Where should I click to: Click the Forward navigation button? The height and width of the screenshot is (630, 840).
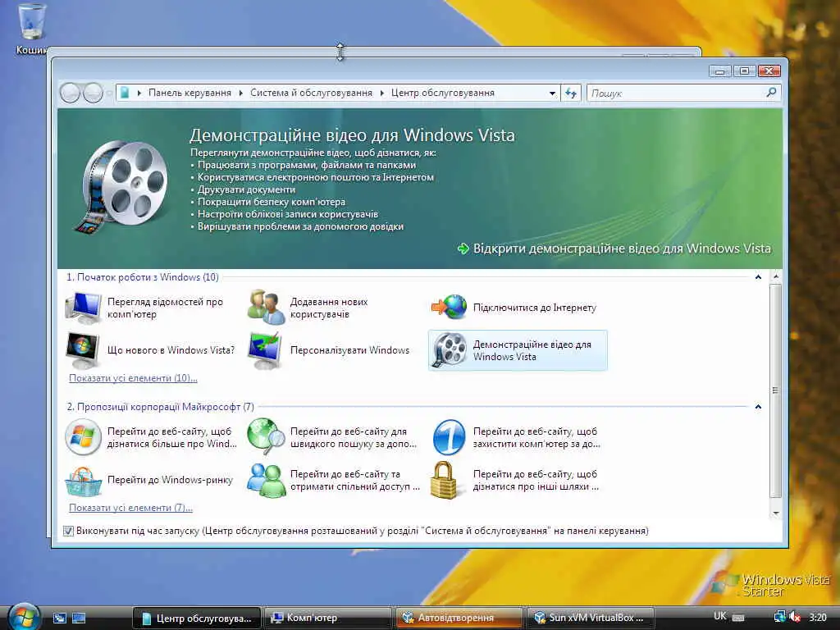tap(93, 94)
